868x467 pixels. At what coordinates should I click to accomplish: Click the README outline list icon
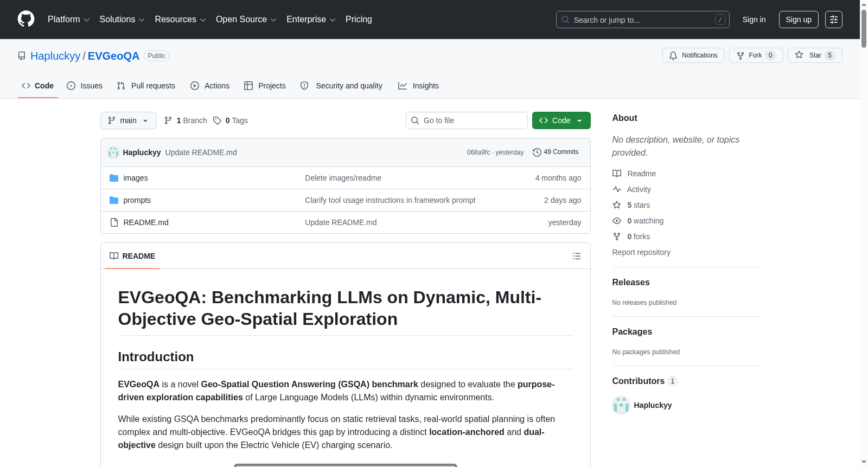tap(577, 256)
